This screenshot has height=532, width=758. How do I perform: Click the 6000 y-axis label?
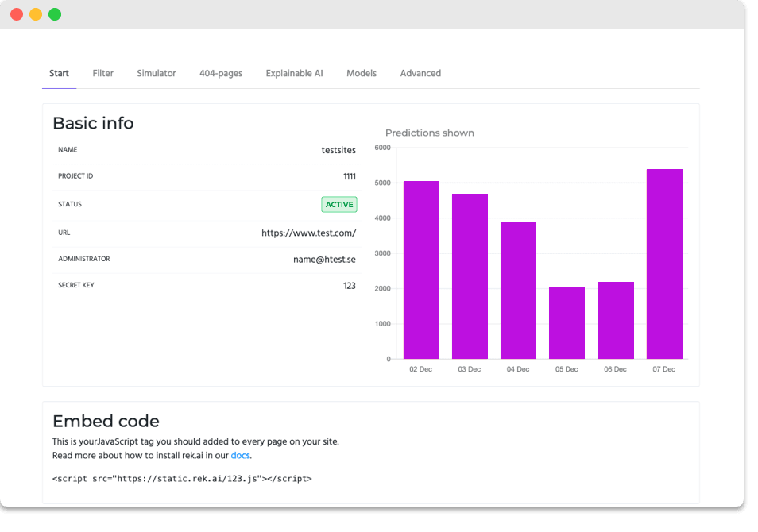(x=382, y=148)
